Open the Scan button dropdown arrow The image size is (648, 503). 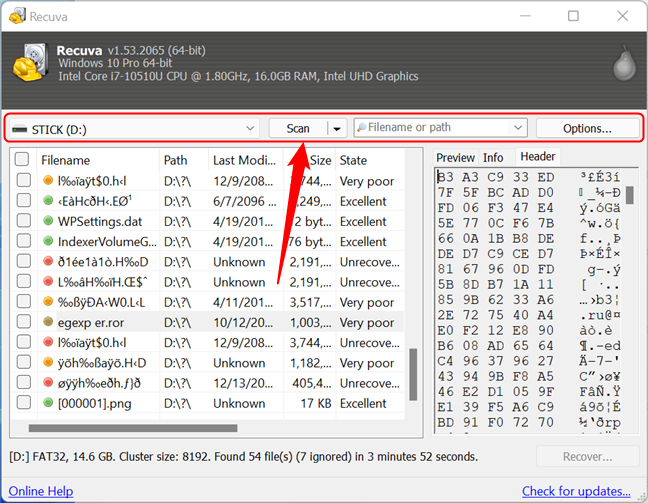[337, 129]
